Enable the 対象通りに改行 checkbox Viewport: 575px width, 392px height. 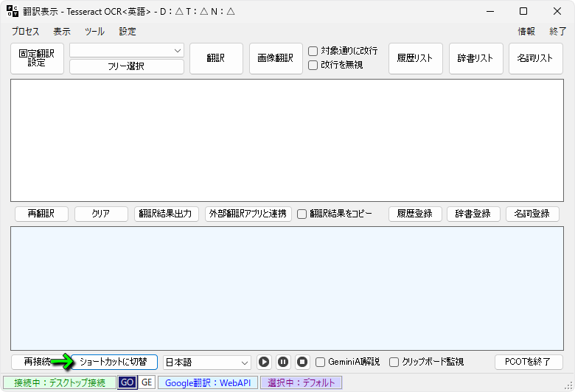313,52
